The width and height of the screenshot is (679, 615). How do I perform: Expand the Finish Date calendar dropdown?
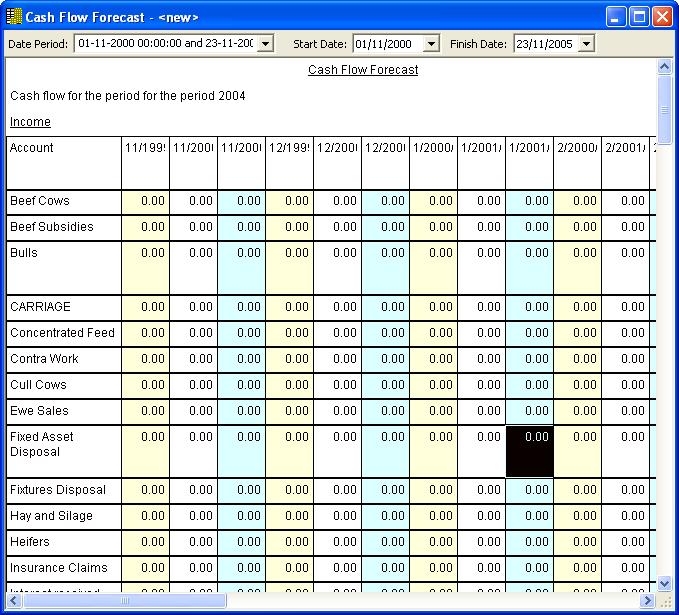(586, 44)
